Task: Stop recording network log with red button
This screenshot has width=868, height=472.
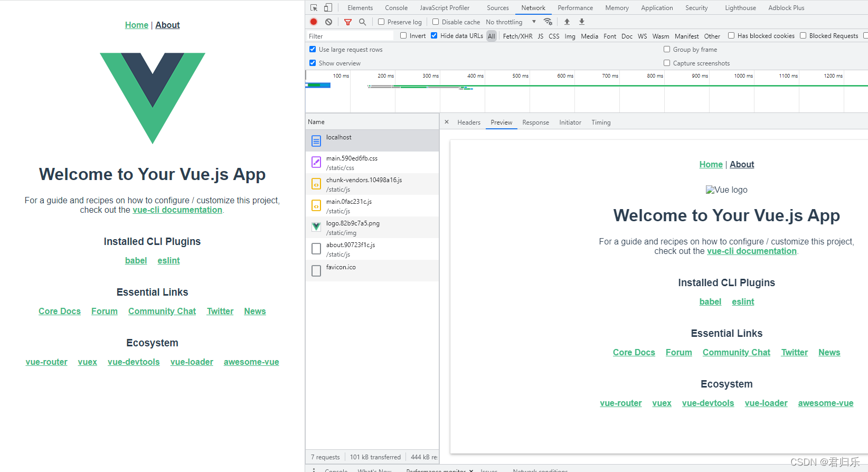Action: coord(314,22)
